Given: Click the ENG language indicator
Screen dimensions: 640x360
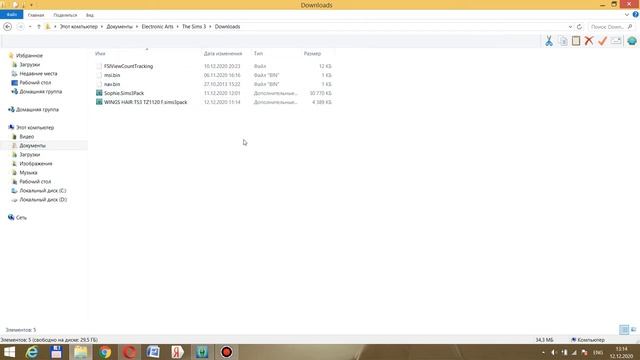Looking at the screenshot, I should [598, 352].
